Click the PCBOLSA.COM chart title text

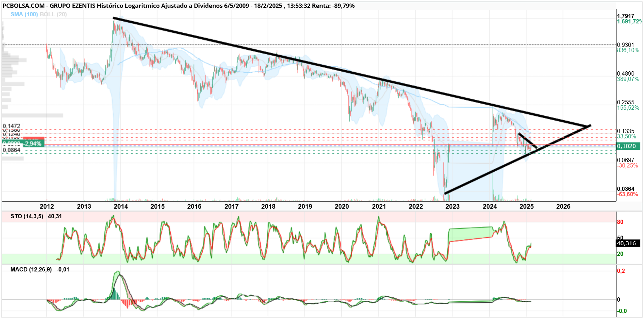point(24,6)
